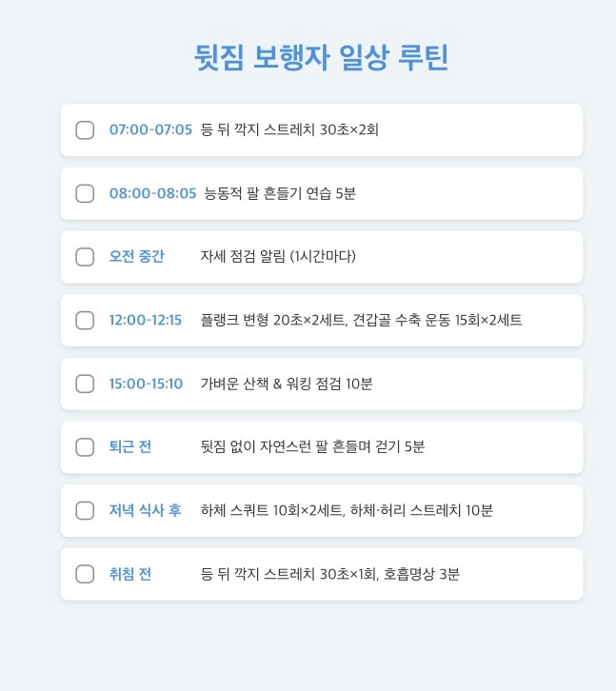This screenshot has width=616, height=691.
Task: Click the 08:00-08:05 time label
Action: [x=152, y=193]
